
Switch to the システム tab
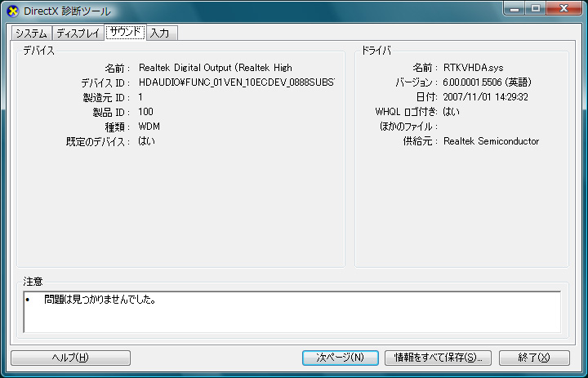point(32,33)
